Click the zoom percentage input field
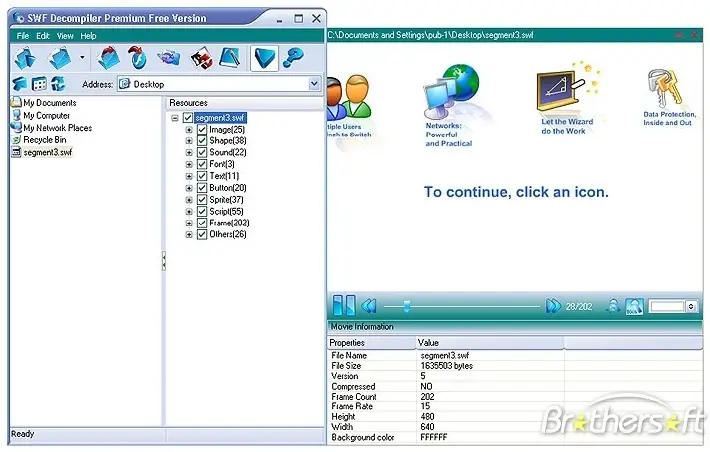Image resolution: width=710 pixels, height=452 pixels. pos(667,307)
